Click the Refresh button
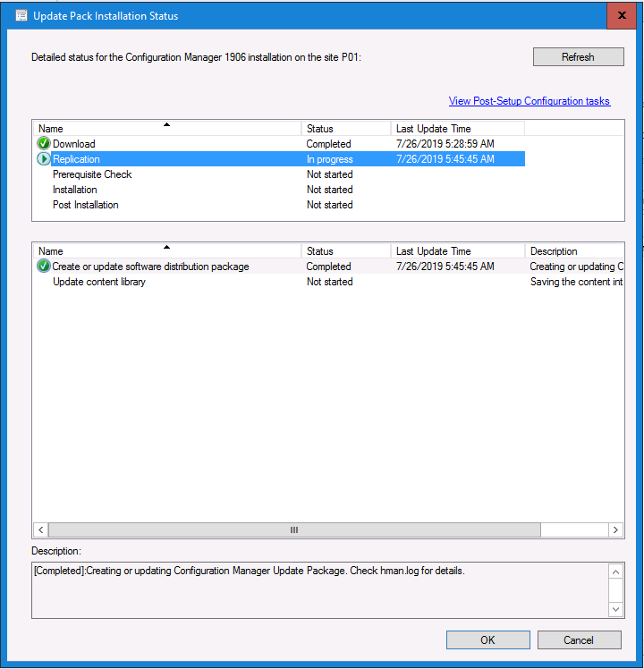 pyautogui.click(x=579, y=56)
